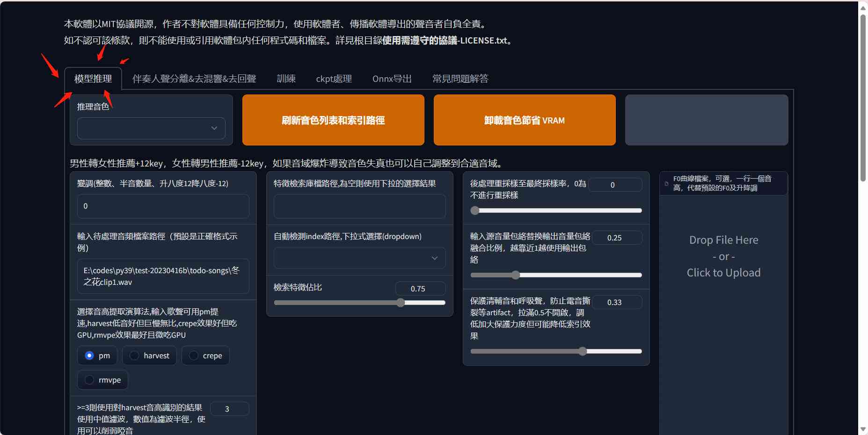Open the 訓練 tab
This screenshot has height=435, width=868.
pyautogui.click(x=286, y=79)
